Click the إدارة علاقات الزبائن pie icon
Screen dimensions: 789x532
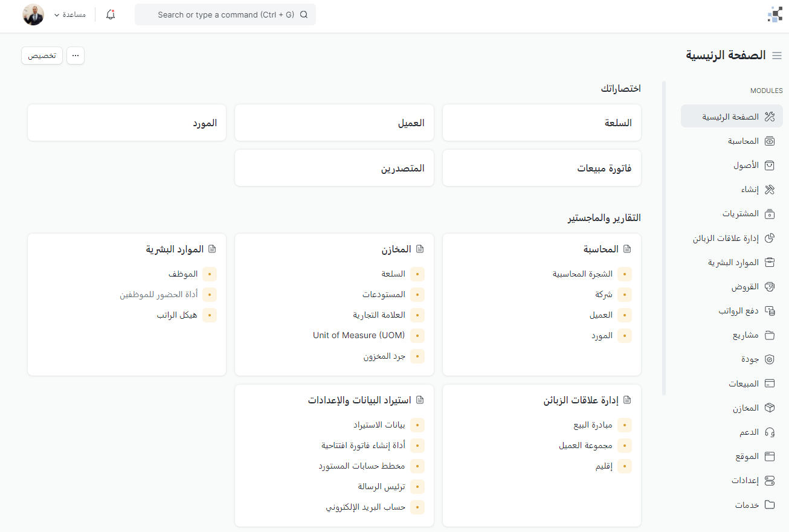770,239
